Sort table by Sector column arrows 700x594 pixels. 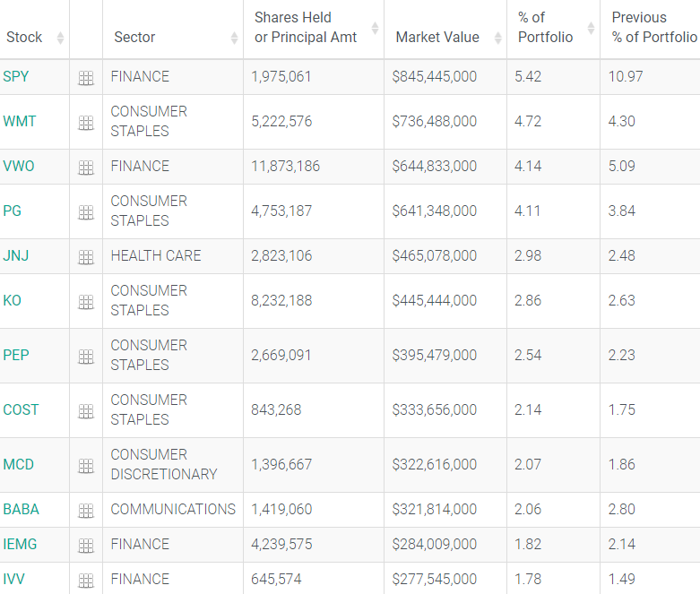tap(234, 38)
